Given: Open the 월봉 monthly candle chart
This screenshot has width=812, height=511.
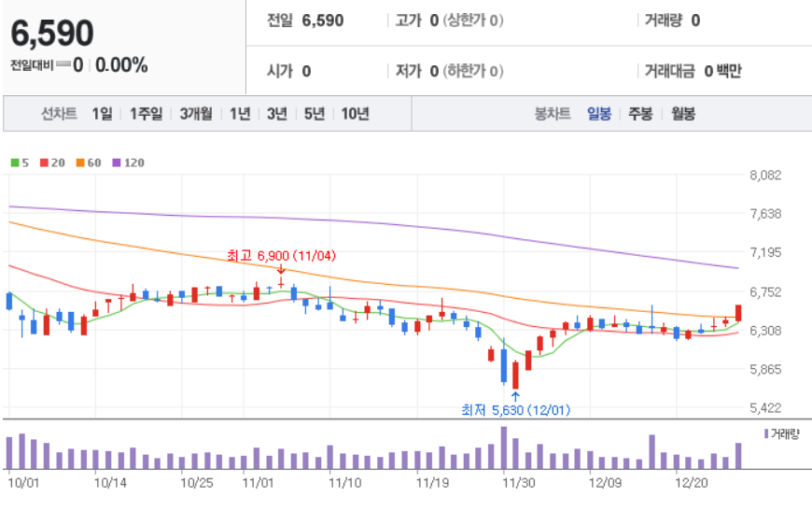Looking at the screenshot, I should coord(683,113).
